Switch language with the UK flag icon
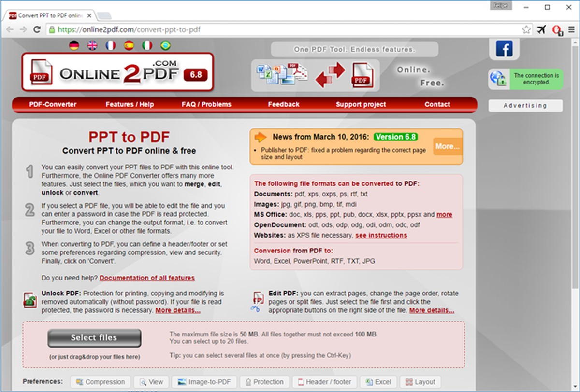This screenshot has height=392, width=580. click(92, 45)
